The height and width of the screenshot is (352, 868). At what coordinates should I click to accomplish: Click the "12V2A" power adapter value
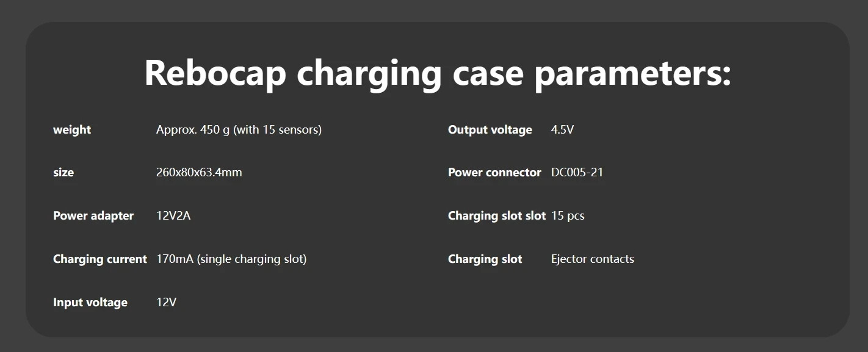coord(173,216)
